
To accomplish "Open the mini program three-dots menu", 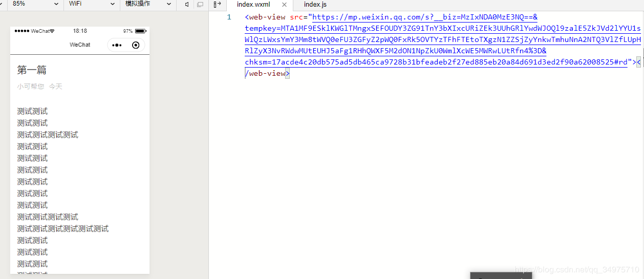I will pos(117,45).
